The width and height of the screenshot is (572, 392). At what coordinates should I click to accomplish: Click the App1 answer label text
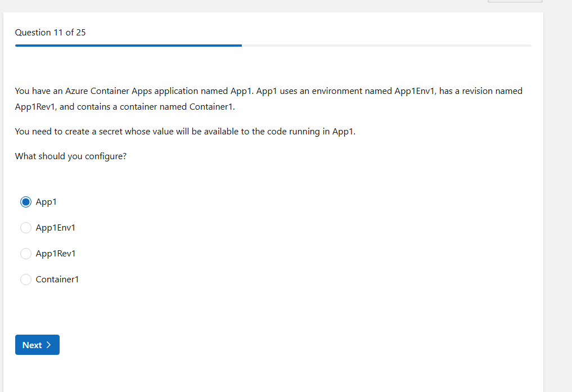coord(46,202)
